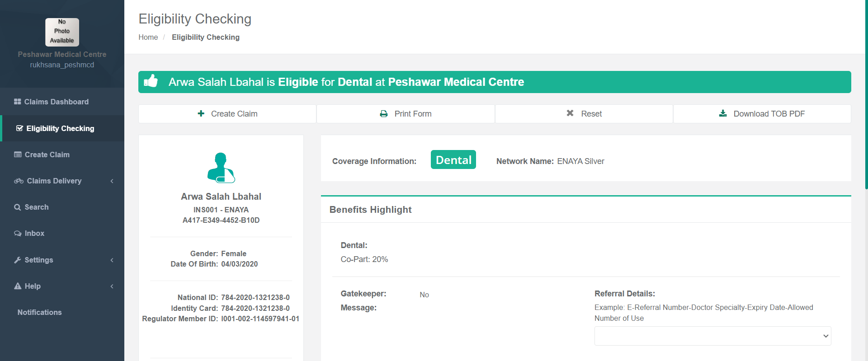Click the magnifier icon next to Search
868x361 pixels.
(18, 207)
